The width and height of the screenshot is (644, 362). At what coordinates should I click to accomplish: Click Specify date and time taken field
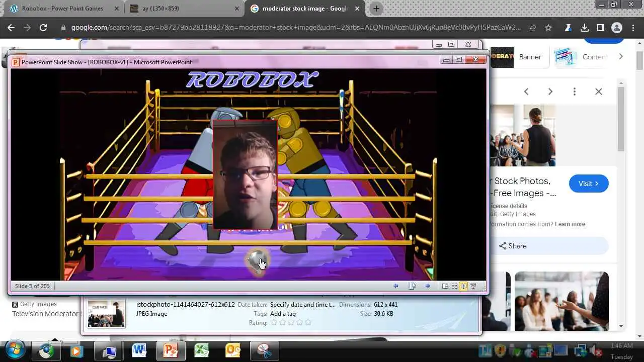(x=302, y=305)
